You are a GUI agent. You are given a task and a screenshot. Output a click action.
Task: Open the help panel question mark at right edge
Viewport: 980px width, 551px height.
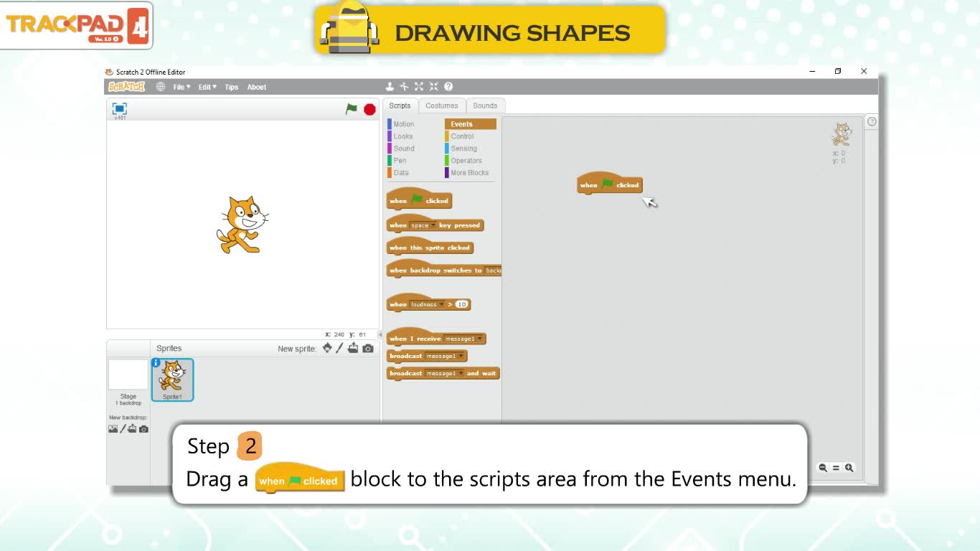coord(872,122)
